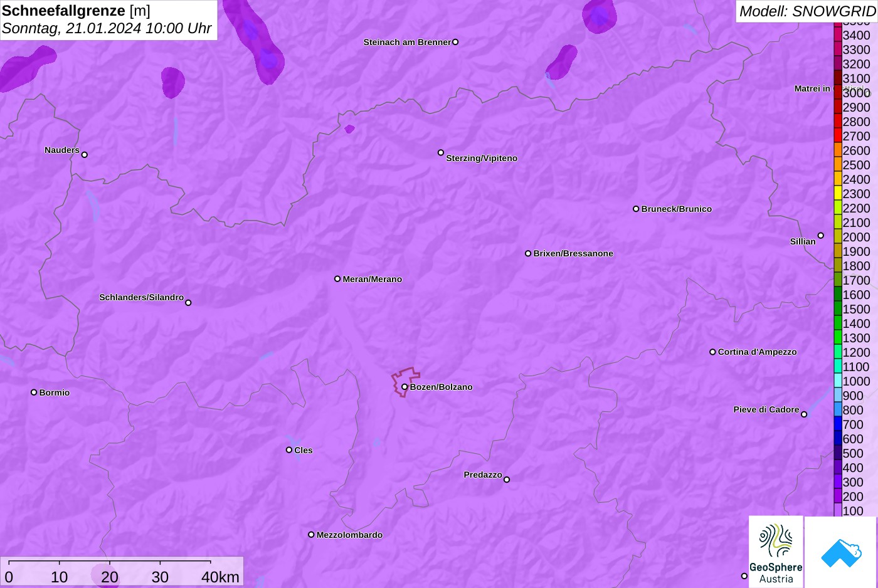Click the Bozen/Bolzano municipality boundary outline
This screenshot has height=588, width=878.
[406, 382]
